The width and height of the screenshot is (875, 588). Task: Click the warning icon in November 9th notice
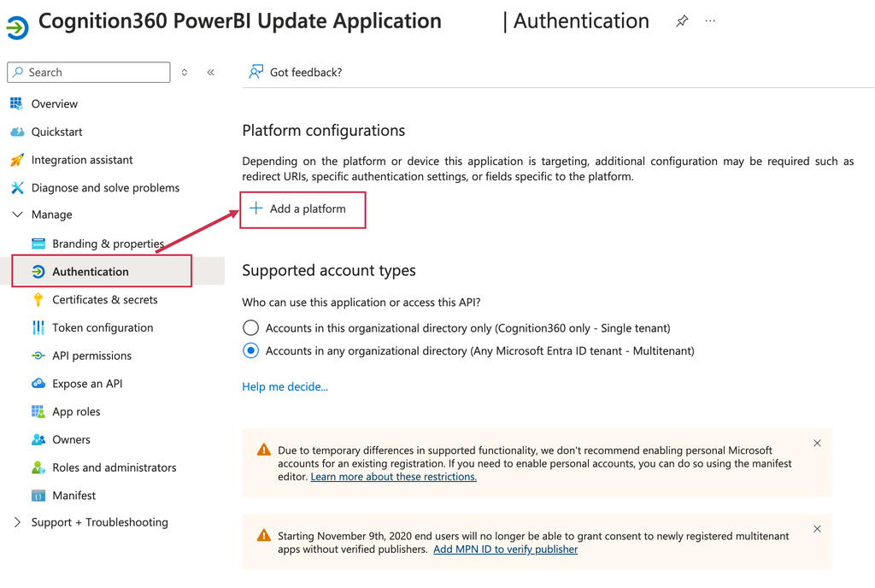coord(263,536)
